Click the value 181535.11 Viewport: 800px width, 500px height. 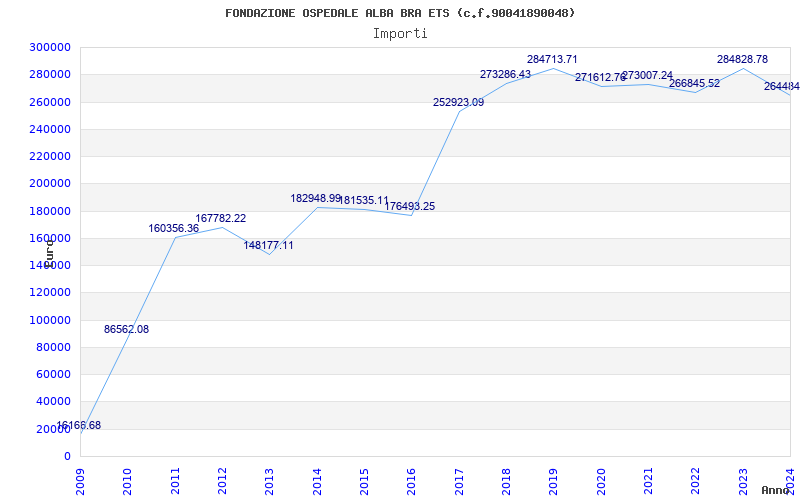click(x=363, y=200)
